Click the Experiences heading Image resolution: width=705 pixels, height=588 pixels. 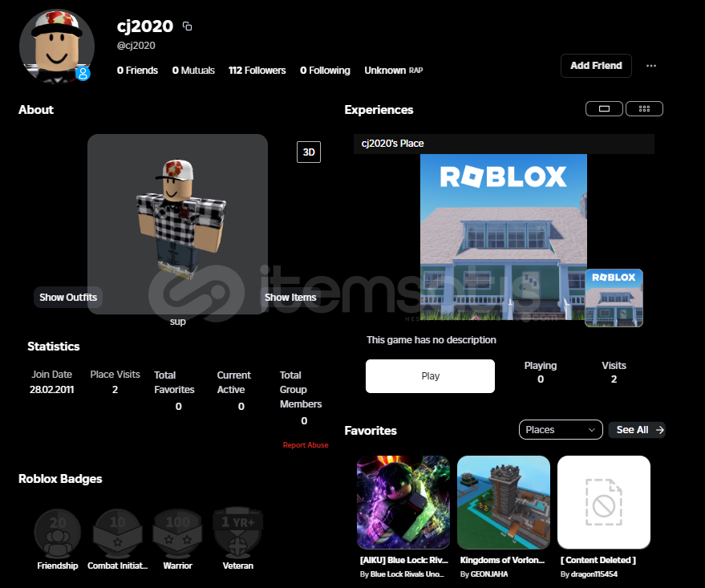click(x=379, y=110)
